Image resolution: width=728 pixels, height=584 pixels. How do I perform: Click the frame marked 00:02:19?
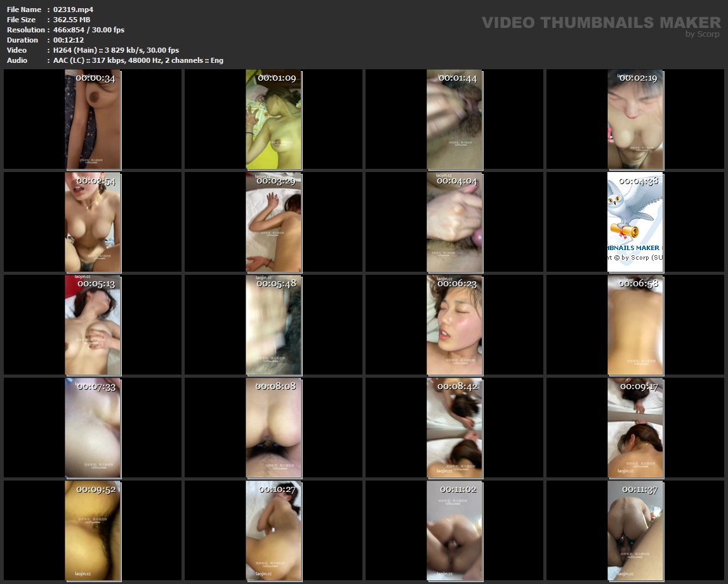[x=635, y=119]
